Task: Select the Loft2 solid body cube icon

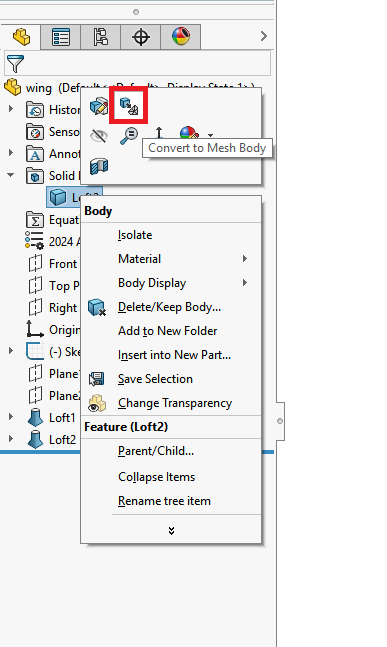Action: (58, 197)
